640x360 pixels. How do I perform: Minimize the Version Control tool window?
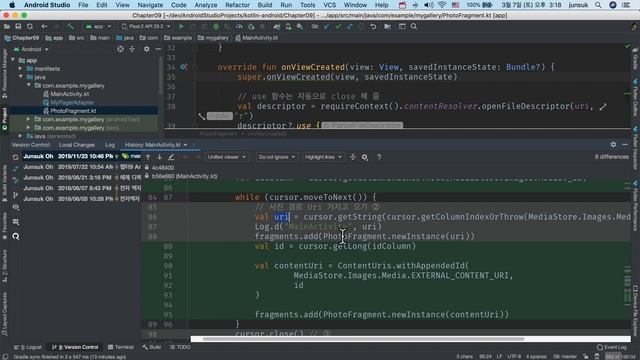(x=625, y=144)
